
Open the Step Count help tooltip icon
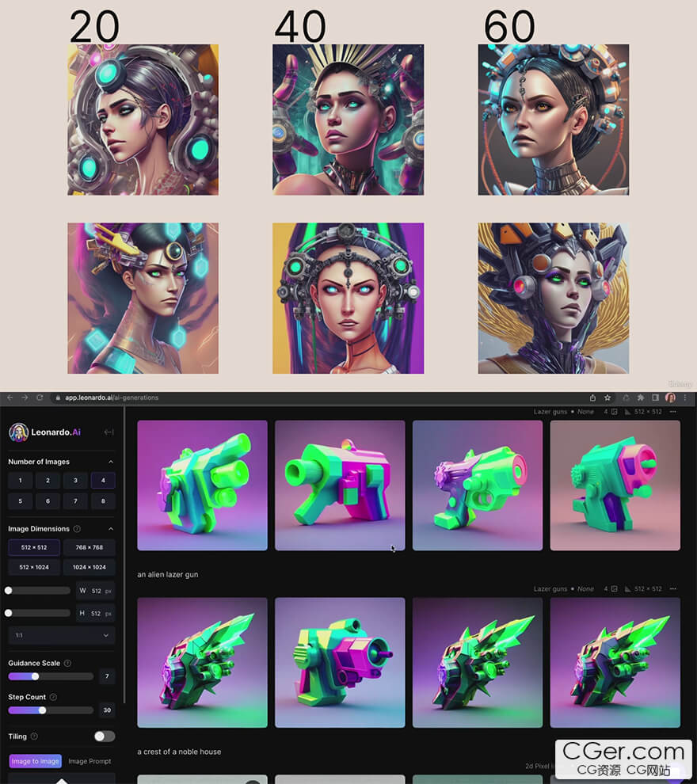coord(53,697)
